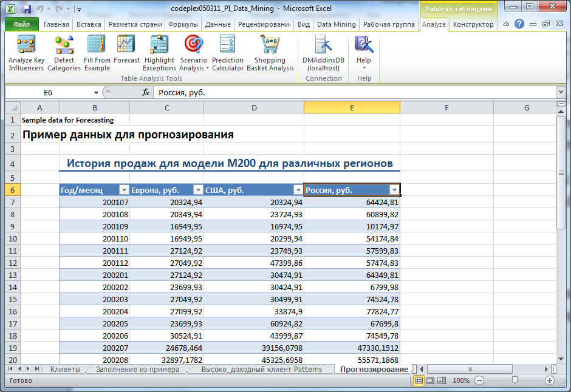The height and width of the screenshot is (392, 571).
Task: Launch the Detect Categories tool
Action: coord(64,53)
